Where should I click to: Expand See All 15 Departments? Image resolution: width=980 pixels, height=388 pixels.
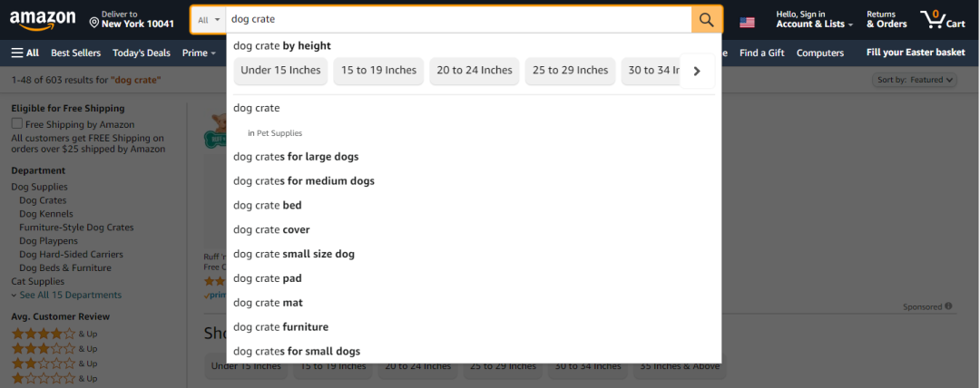tap(66, 295)
